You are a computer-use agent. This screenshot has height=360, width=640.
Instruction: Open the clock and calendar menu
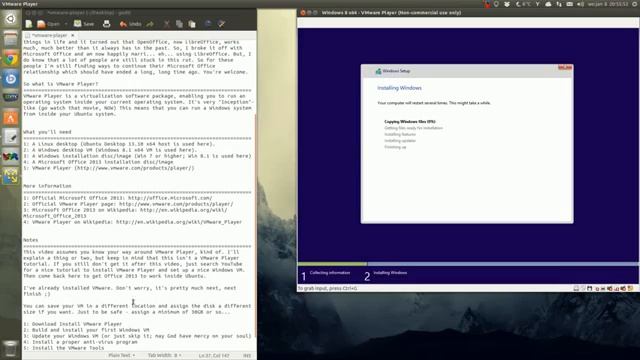(608, 4)
